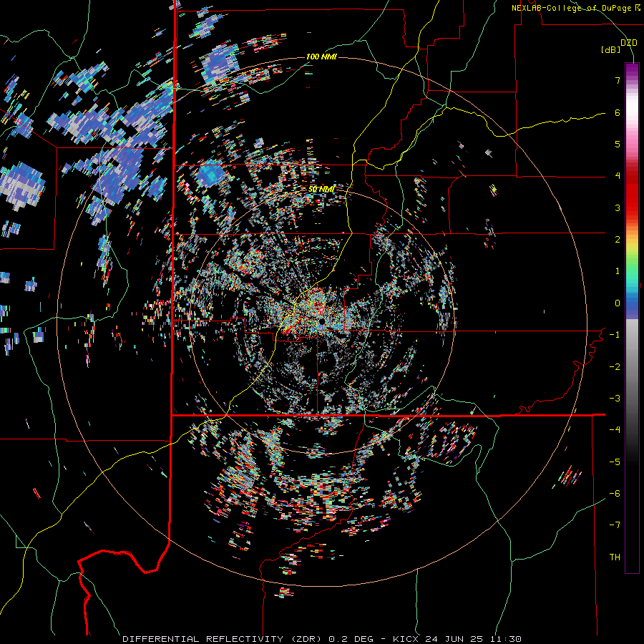Click the black radar site dot at center
644x644 pixels.
[x=321, y=321]
